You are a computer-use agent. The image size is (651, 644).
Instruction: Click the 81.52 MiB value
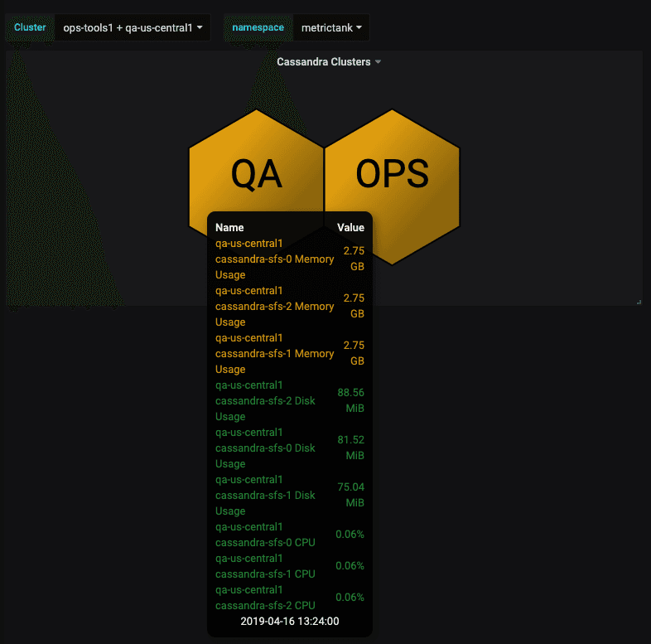(351, 448)
